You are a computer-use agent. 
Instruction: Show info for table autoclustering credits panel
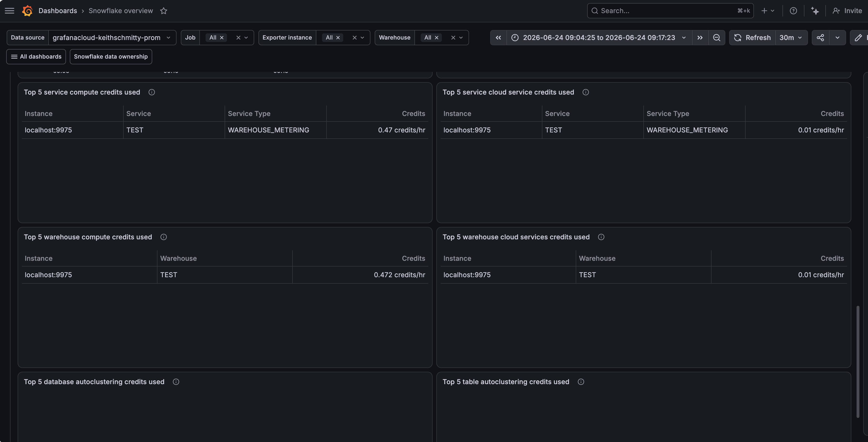pos(581,382)
